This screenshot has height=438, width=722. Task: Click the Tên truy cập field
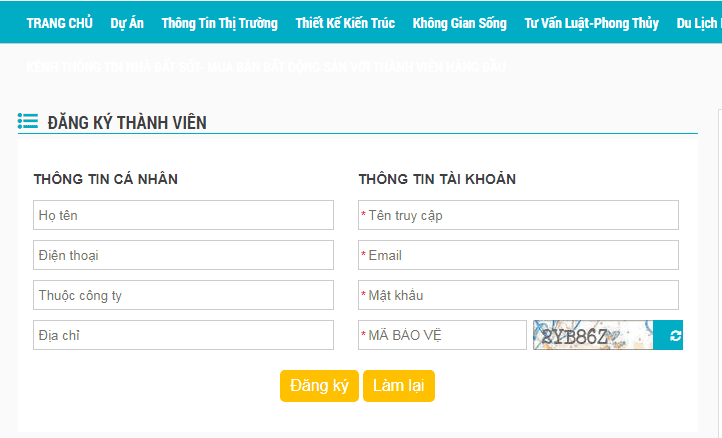pos(518,215)
